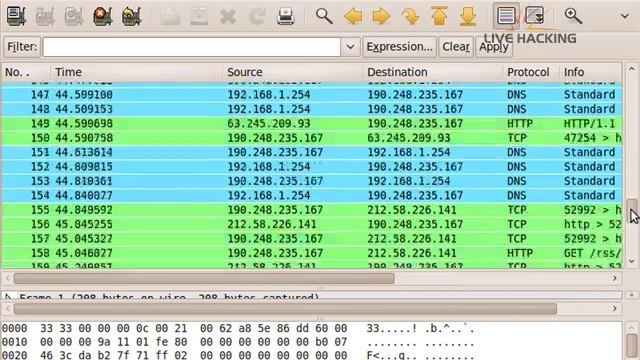Select packet 157 at 45.045327
This screenshot has width=640, height=360.
[312, 238]
